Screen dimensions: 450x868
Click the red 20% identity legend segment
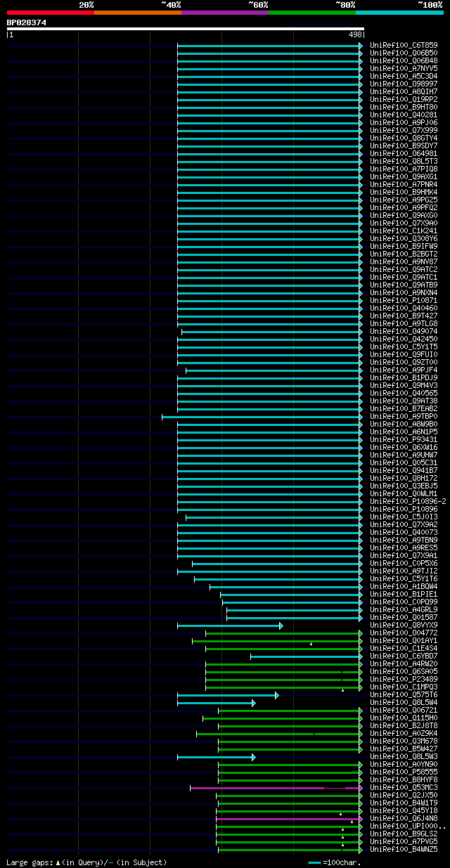[x=51, y=12]
